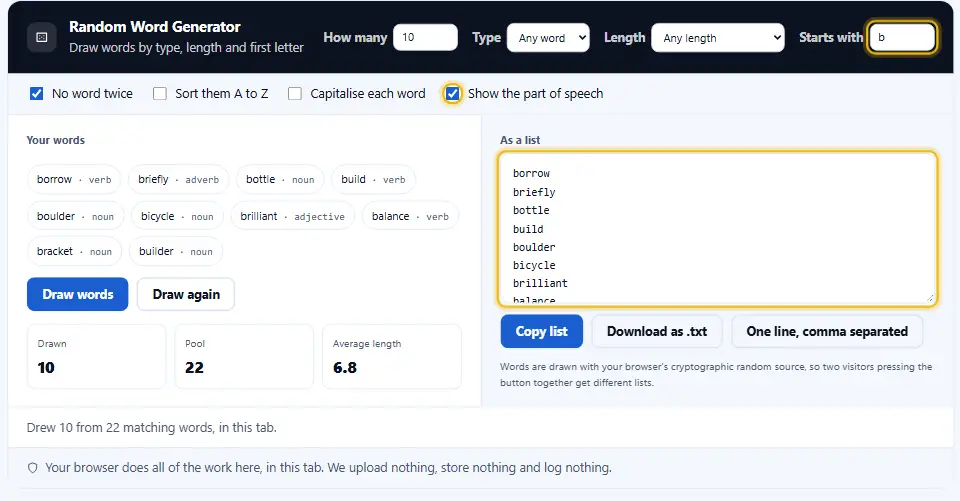The width and height of the screenshot is (960, 501).
Task: Toggle the No word twice checkbox
Action: 37,94
